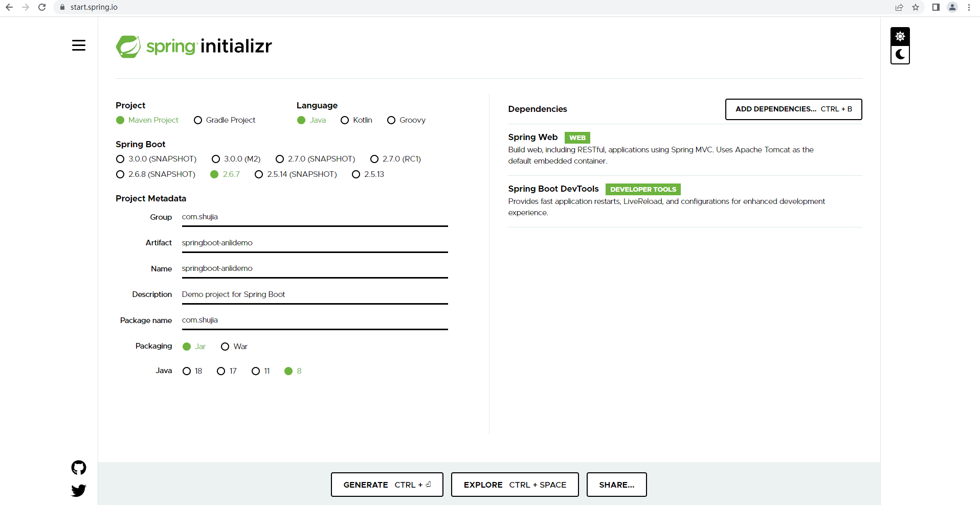Click the DEVELOPER TOOLS tag badge
This screenshot has width=980, height=505.
tap(643, 190)
